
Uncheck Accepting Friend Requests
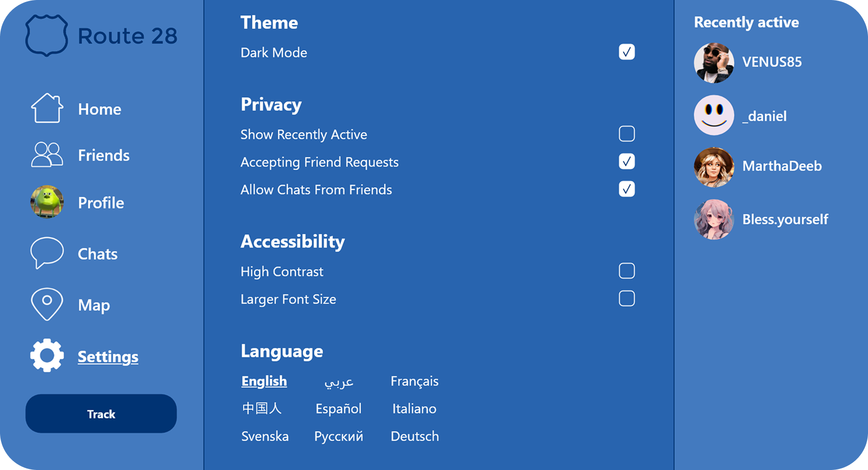(x=626, y=162)
